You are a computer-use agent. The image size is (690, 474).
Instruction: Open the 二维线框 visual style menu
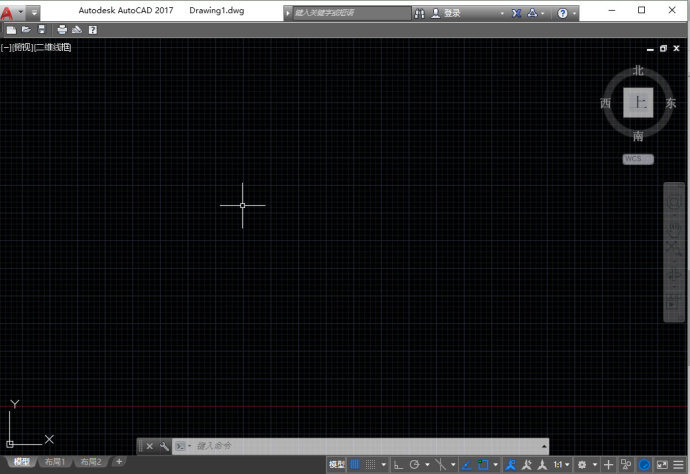click(x=52, y=47)
